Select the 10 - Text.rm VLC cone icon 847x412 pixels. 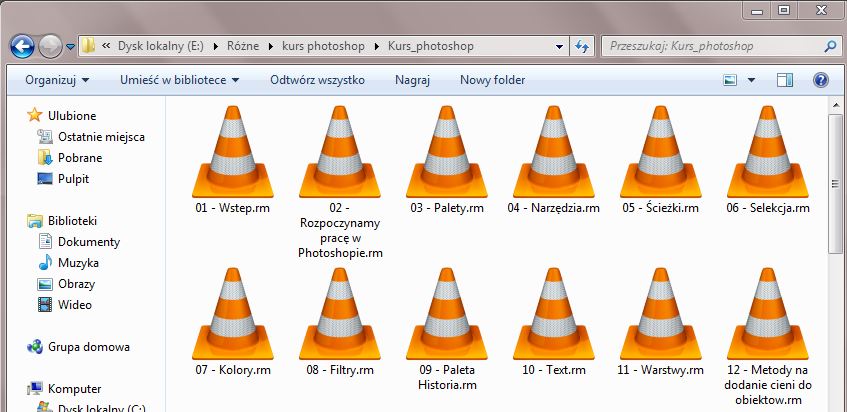coord(553,314)
